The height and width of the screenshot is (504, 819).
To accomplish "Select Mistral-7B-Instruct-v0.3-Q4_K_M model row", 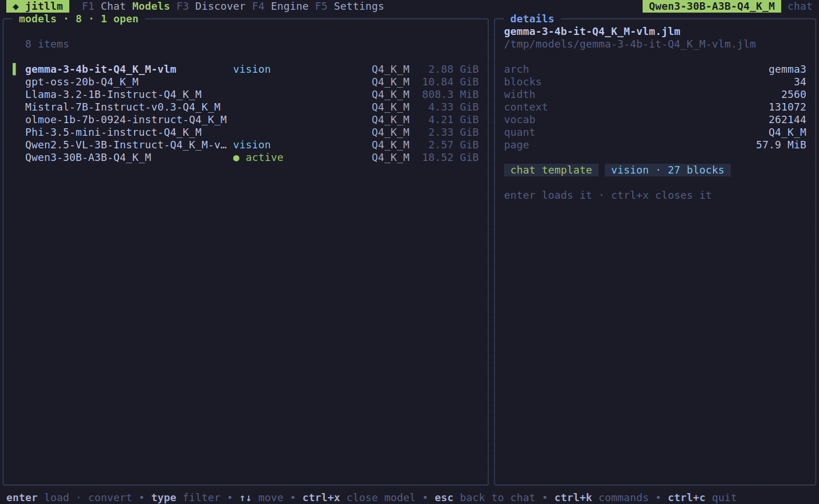I will pyautogui.click(x=246, y=107).
